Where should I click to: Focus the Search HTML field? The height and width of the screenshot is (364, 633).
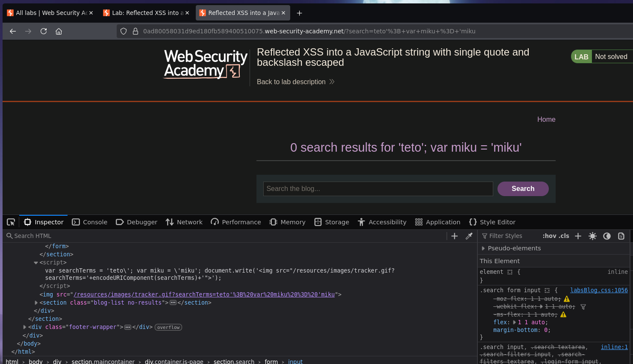tap(227, 236)
